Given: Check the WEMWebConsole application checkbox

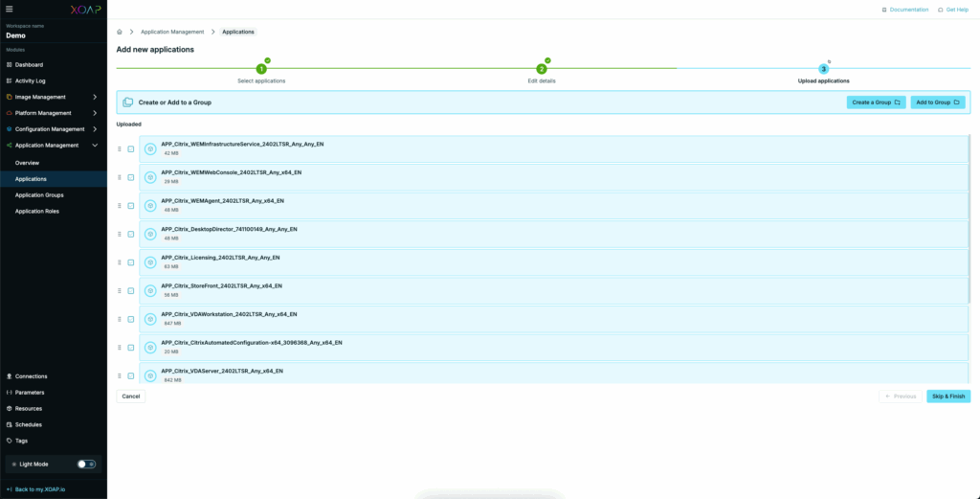Looking at the screenshot, I should 130,177.
